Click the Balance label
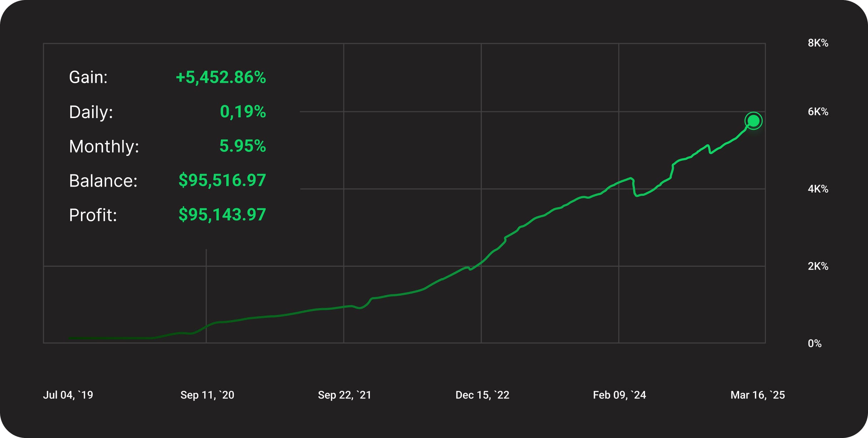Screen dimensions: 868x438 [103, 180]
